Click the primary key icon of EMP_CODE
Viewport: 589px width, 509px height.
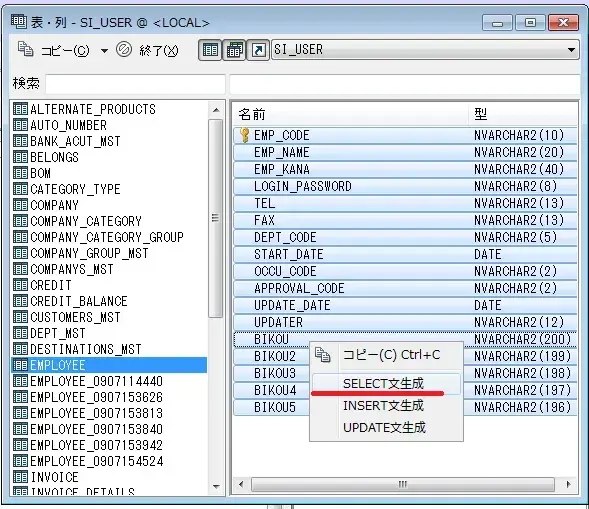[245, 135]
